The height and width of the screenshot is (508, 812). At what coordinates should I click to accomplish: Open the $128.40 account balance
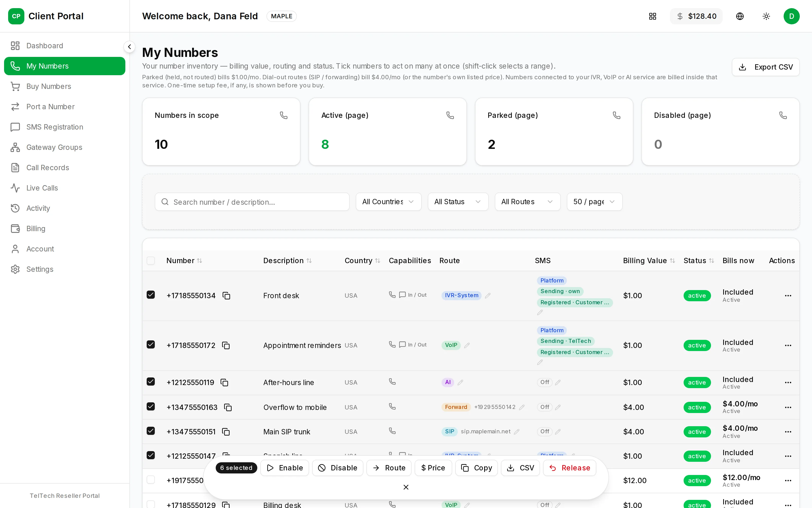tap(696, 16)
